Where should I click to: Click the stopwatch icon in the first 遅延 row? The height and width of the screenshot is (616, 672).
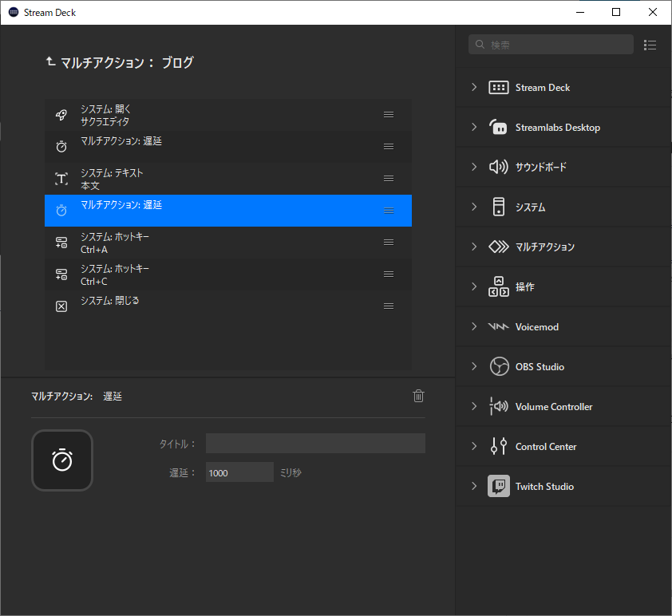[x=61, y=147]
